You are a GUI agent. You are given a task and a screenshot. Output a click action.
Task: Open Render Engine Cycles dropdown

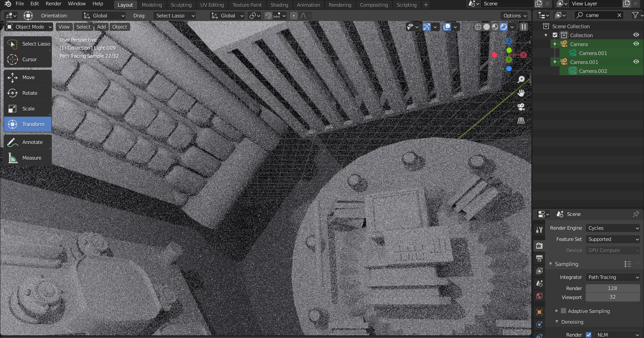click(613, 228)
